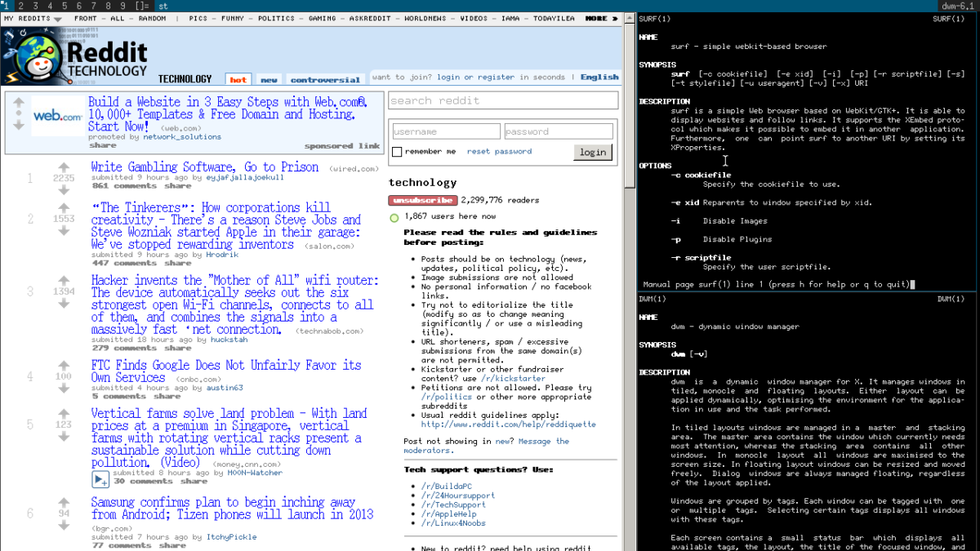The width and height of the screenshot is (980, 551).
Task: Open the /r/BuildaPC link
Action: [x=447, y=487]
